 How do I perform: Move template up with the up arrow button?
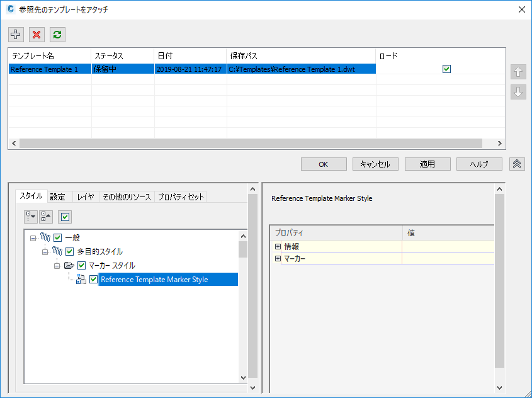tap(518, 72)
